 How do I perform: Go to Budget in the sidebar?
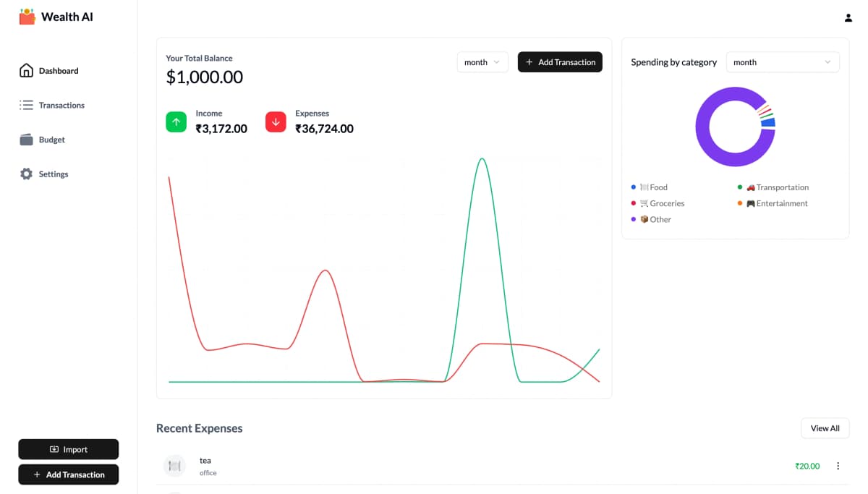coord(52,140)
